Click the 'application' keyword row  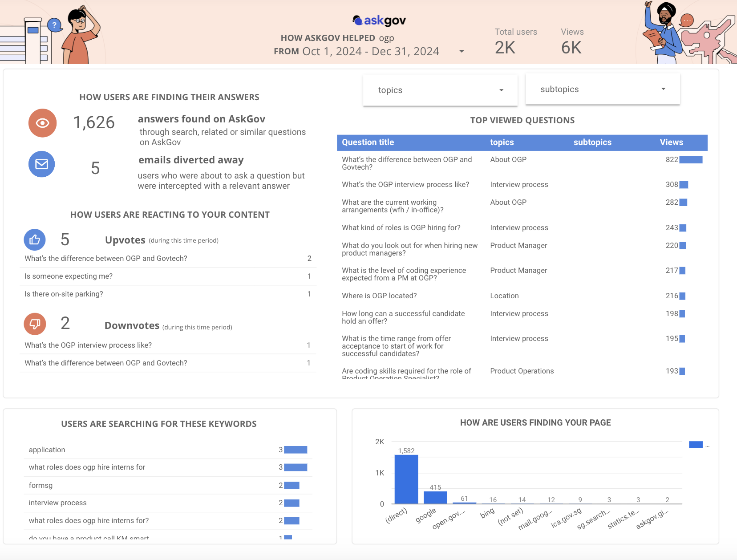coord(47,450)
